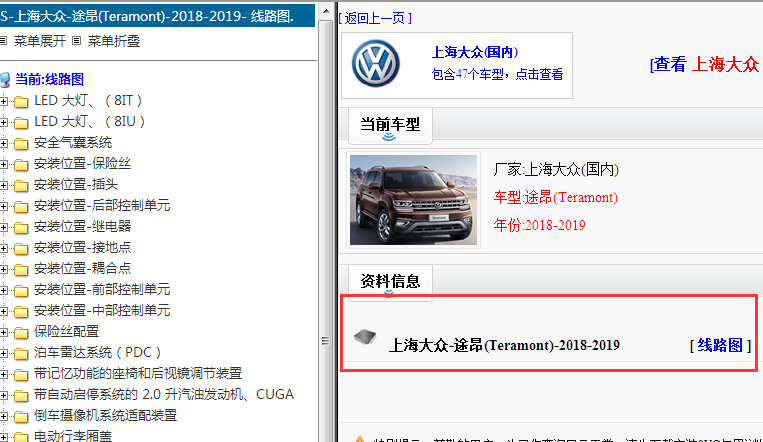The height and width of the screenshot is (442, 763).
Task: Open 上海大众(国内) brand link
Action: click(x=474, y=52)
